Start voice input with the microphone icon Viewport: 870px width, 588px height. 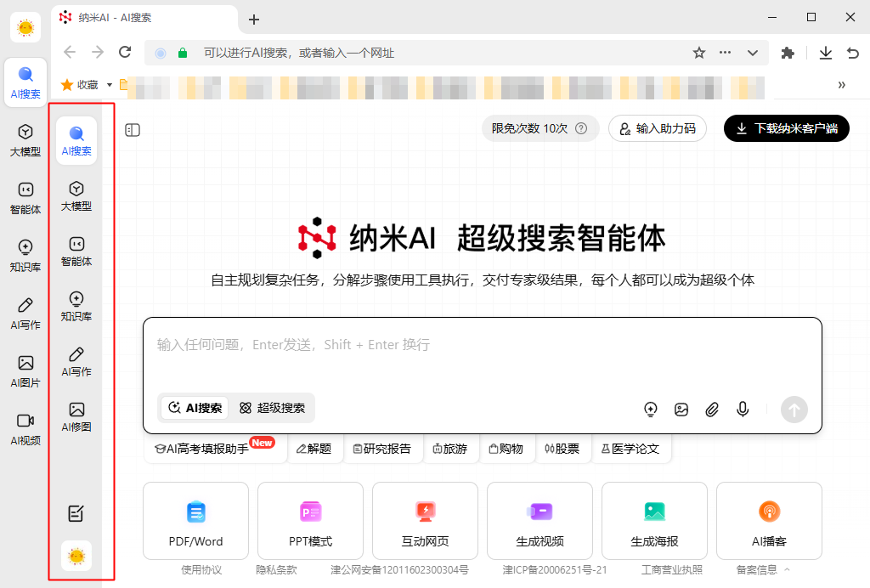[x=743, y=410]
